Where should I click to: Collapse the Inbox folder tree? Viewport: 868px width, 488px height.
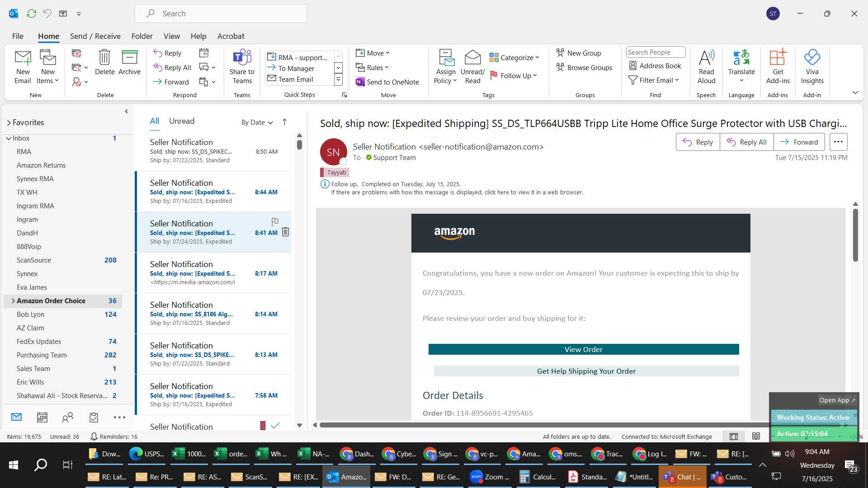(9, 138)
